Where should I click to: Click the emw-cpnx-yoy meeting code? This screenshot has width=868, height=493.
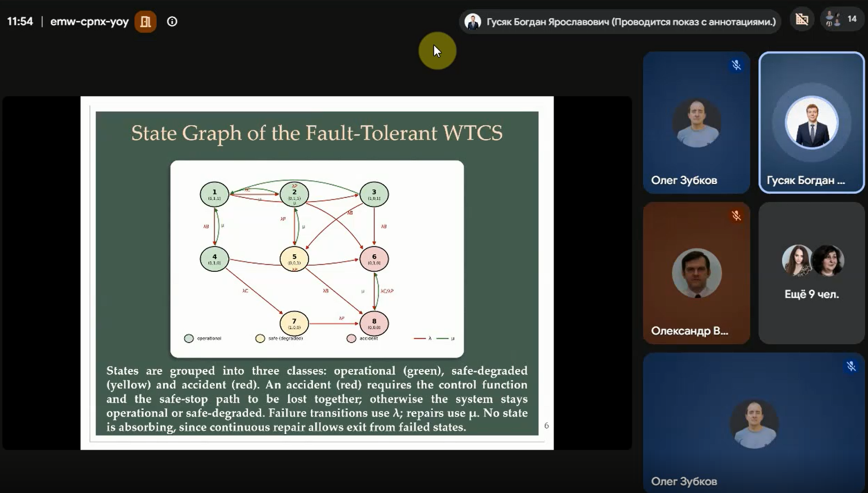[x=89, y=22]
